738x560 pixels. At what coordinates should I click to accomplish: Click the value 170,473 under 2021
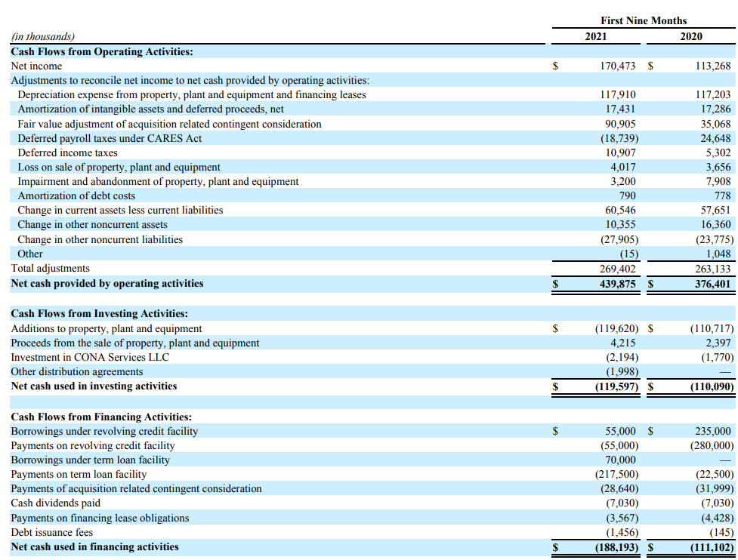(x=618, y=66)
